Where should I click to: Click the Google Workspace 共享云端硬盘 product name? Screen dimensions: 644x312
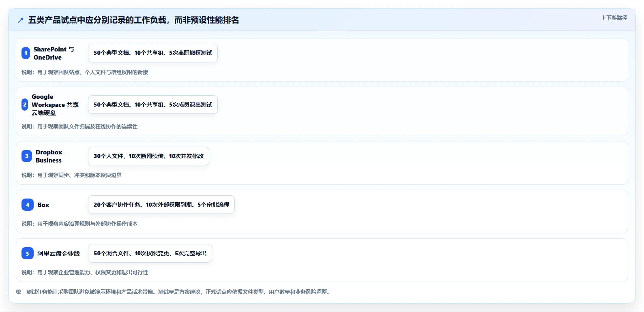click(x=55, y=105)
